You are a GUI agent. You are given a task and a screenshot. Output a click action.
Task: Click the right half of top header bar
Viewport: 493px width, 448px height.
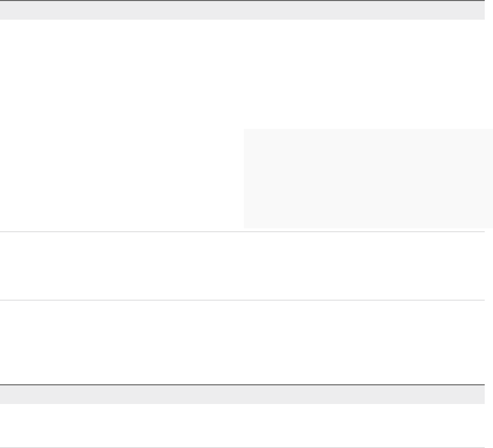click(363, 10)
